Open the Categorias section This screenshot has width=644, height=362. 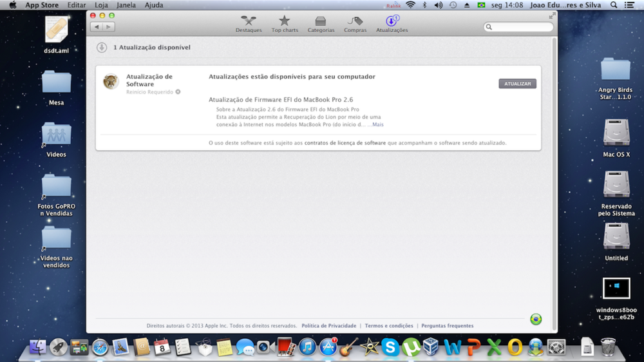click(321, 24)
